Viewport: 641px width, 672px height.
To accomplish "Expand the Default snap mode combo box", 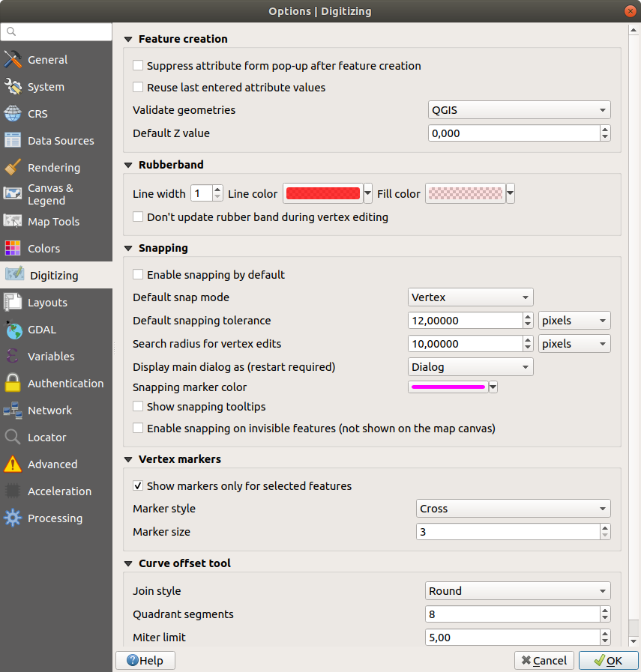I will (470, 297).
